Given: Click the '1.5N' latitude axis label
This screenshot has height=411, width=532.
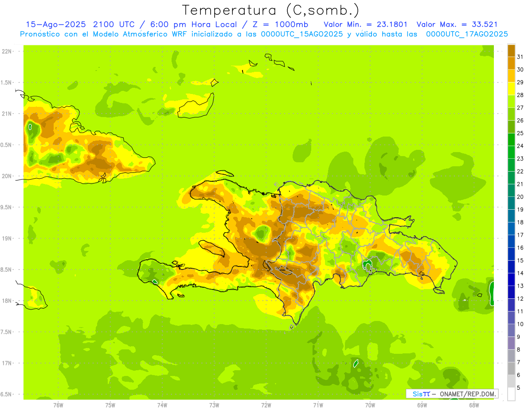Looking at the screenshot, I should [x=7, y=82].
